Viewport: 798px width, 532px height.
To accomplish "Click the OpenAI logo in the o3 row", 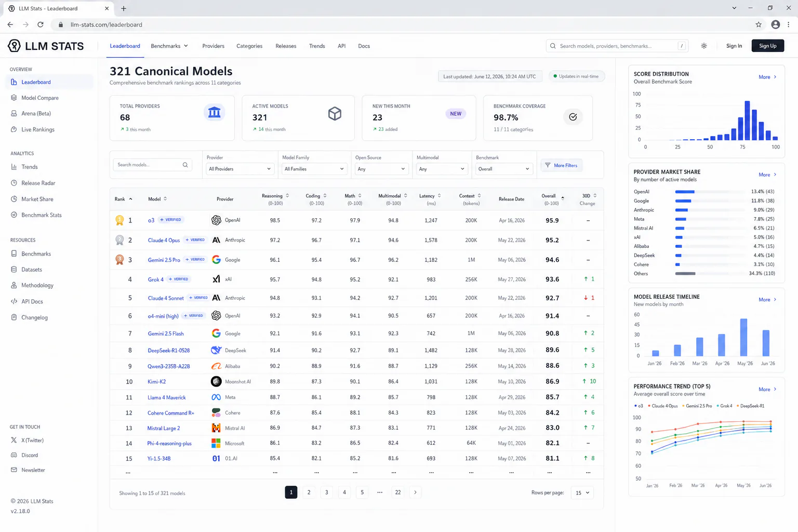I will point(216,220).
